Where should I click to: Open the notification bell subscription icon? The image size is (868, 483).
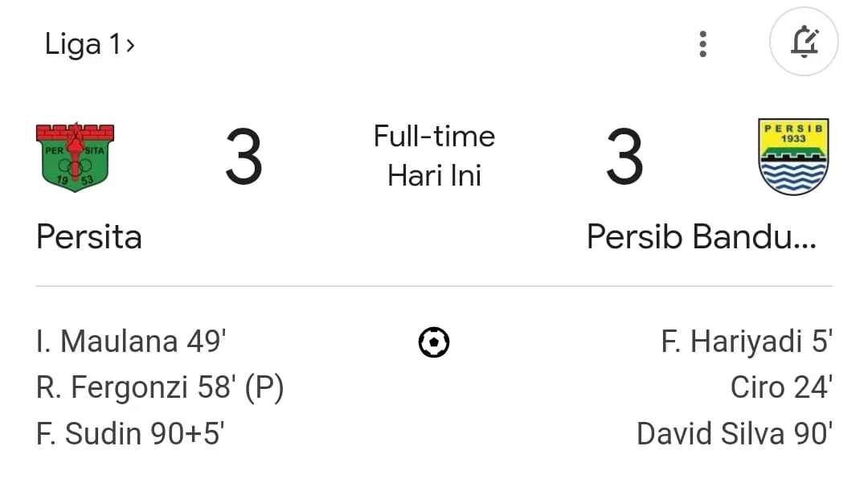pos(805,42)
